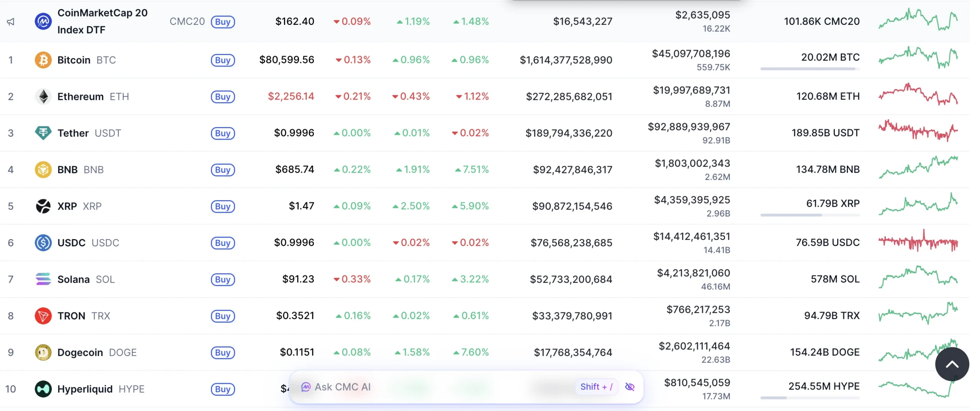The height and width of the screenshot is (411, 980).
Task: Click the scroll-to-top arrow button
Action: point(952,364)
